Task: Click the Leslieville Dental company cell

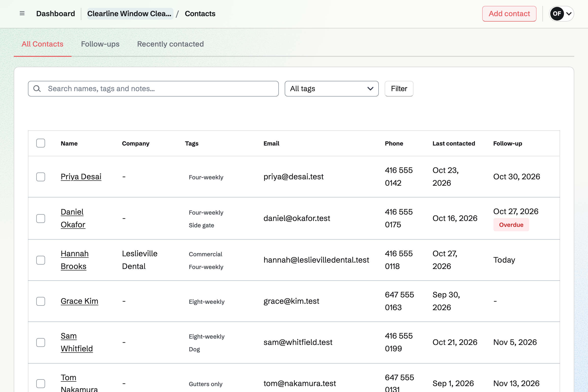Action: (x=140, y=260)
